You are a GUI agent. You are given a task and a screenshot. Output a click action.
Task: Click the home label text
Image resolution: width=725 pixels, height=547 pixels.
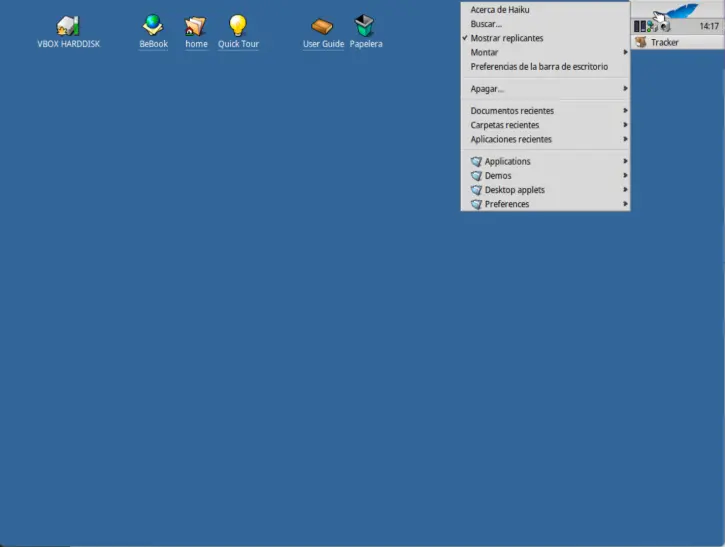click(196, 44)
